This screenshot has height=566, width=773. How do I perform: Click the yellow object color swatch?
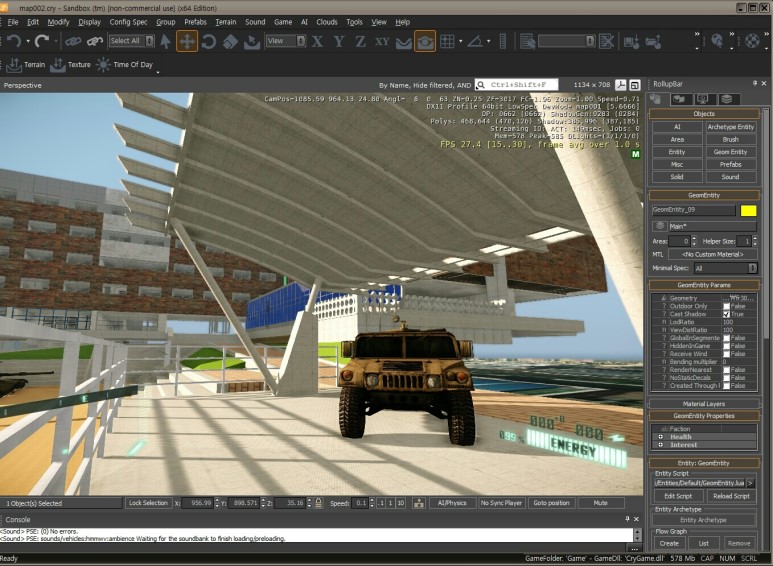click(x=748, y=211)
